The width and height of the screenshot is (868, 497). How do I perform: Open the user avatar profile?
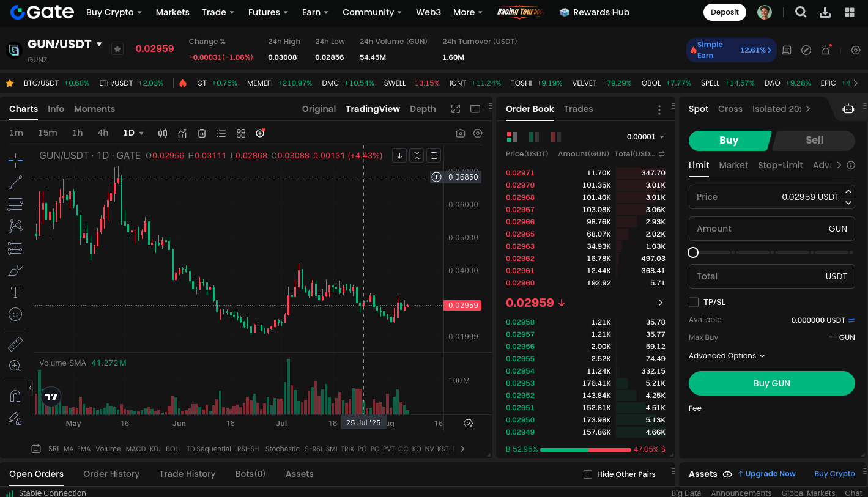(764, 12)
